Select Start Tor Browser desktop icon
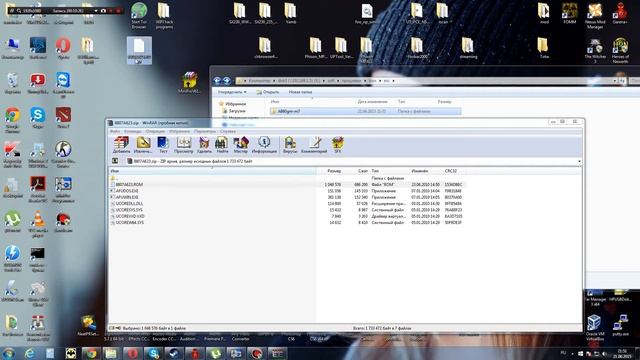The height and width of the screenshot is (360, 640). pos(139,16)
